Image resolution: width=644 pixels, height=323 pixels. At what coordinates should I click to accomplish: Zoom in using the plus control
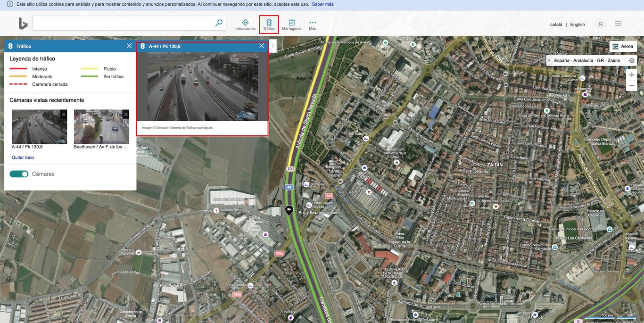pyautogui.click(x=631, y=74)
